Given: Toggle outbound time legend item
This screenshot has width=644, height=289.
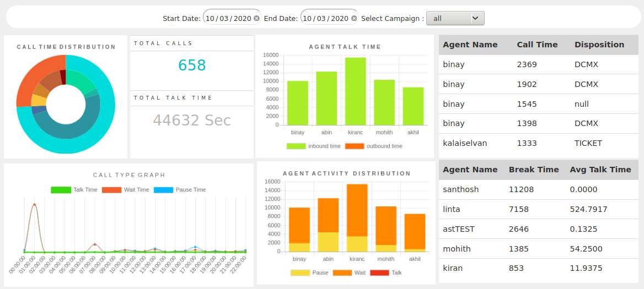Looking at the screenshot, I should pos(373,146).
